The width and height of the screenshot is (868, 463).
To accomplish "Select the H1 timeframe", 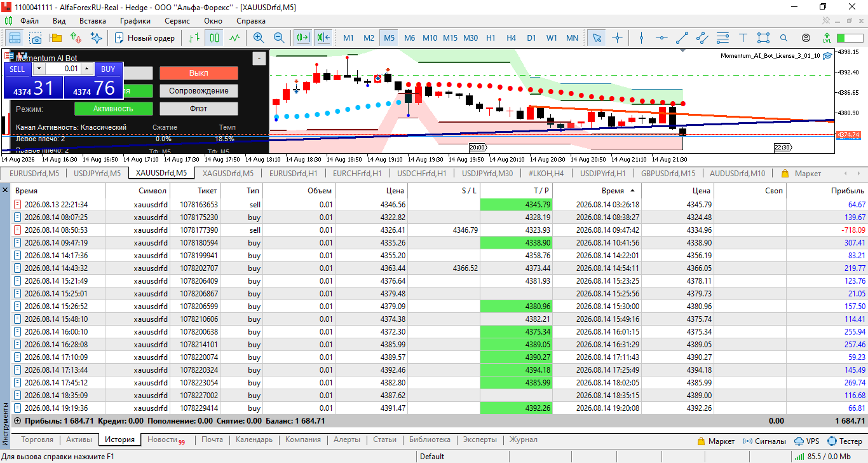I will (491, 38).
